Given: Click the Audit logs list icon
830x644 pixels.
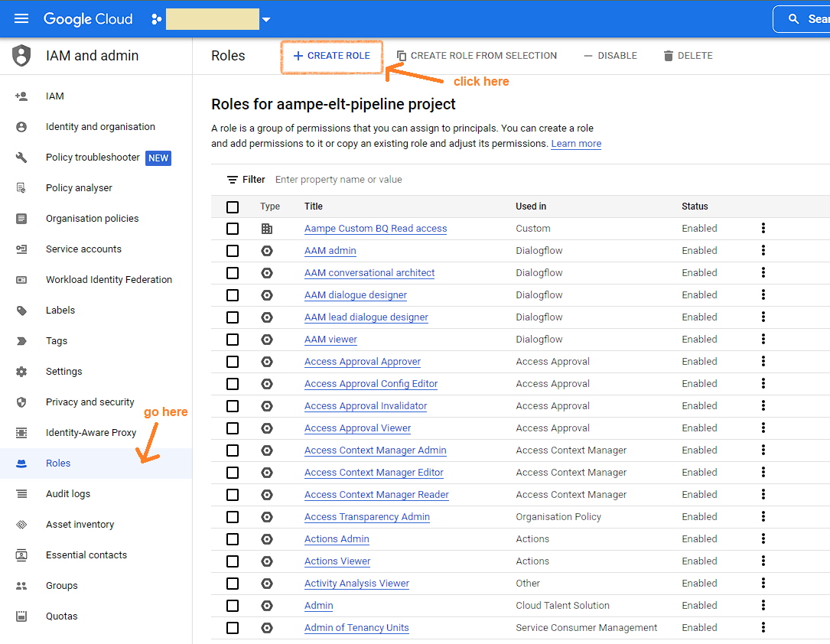Looking at the screenshot, I should pos(21,494).
